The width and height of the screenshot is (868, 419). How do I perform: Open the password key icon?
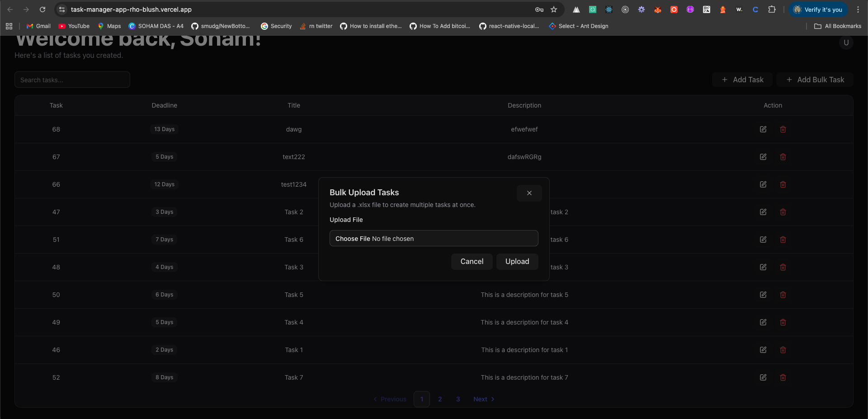tap(539, 9)
